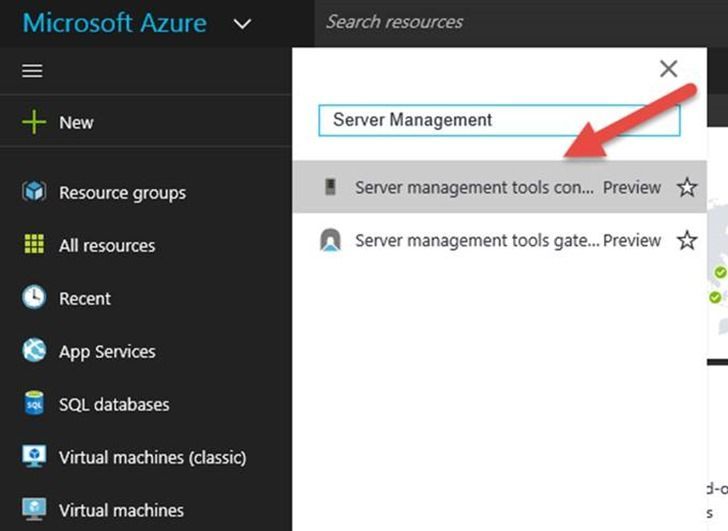This screenshot has width=728, height=531.
Task: Click the Virtual machines monitor icon
Action: (x=34, y=510)
